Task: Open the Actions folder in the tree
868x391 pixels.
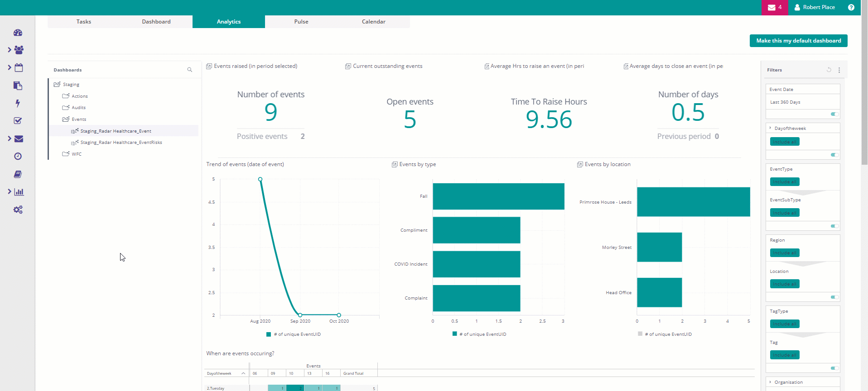Action: (x=75, y=96)
